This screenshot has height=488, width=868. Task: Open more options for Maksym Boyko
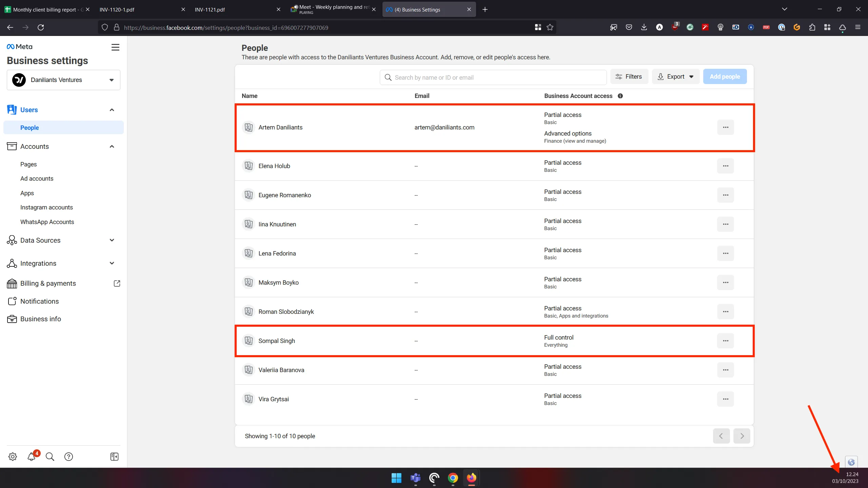tap(726, 283)
